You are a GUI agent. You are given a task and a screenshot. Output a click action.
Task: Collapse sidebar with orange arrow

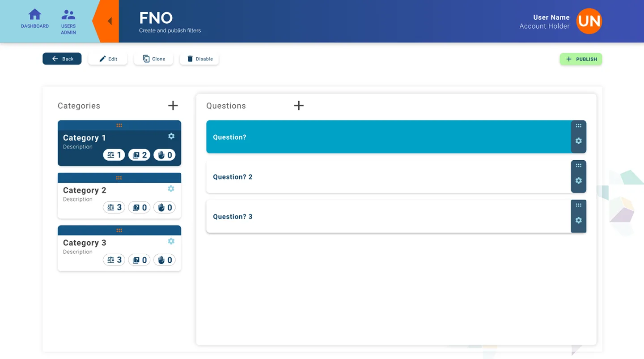click(109, 21)
